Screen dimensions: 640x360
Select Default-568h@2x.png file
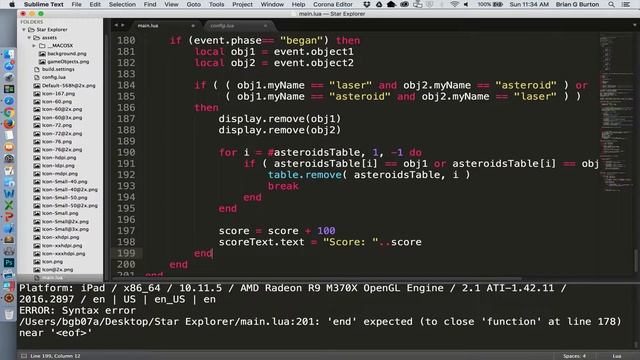(x=68, y=86)
